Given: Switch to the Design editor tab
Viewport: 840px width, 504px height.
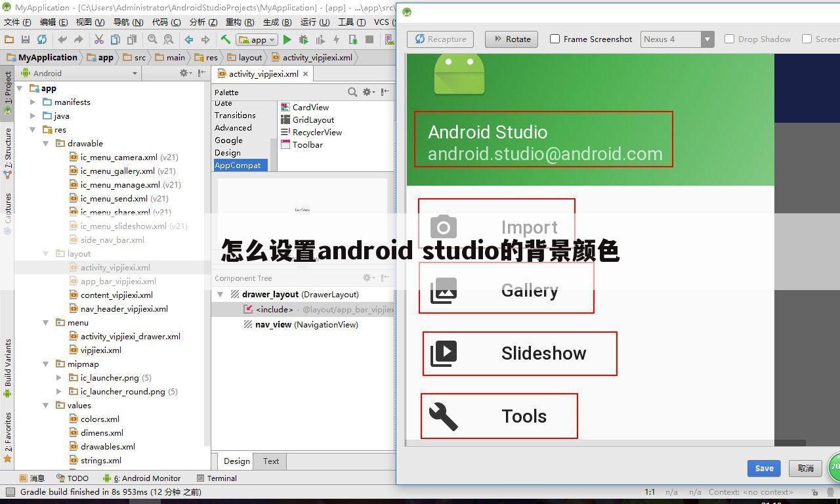Looking at the screenshot, I should tap(236, 461).
